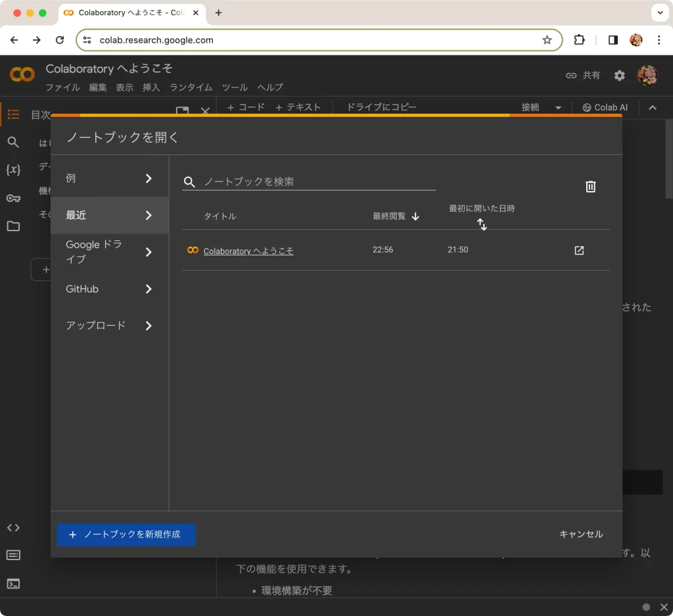The image size is (673, 616).
Task: Click ドライブにコピー button
Action: click(x=381, y=107)
